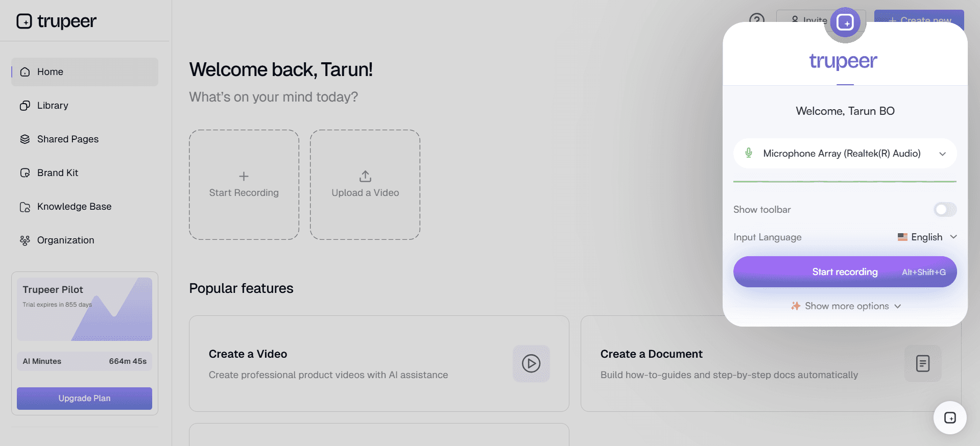Open the Create a Video feature card
The image size is (980, 446).
coord(379,364)
